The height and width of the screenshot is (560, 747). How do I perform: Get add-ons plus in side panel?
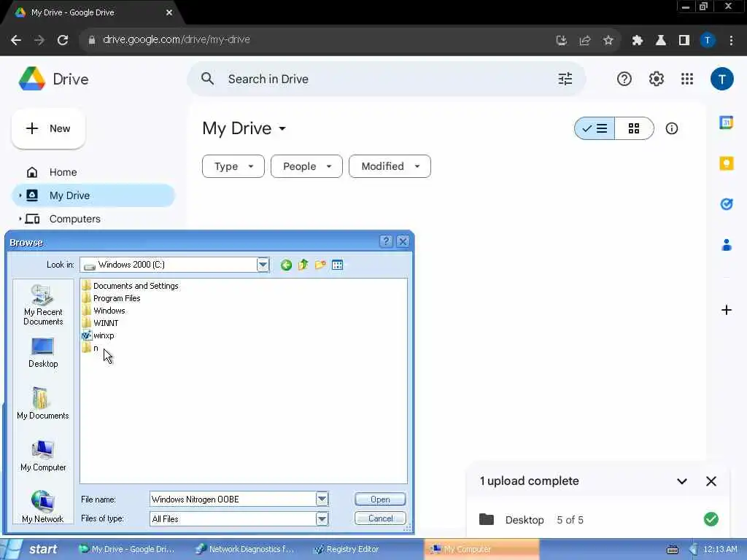tap(726, 310)
